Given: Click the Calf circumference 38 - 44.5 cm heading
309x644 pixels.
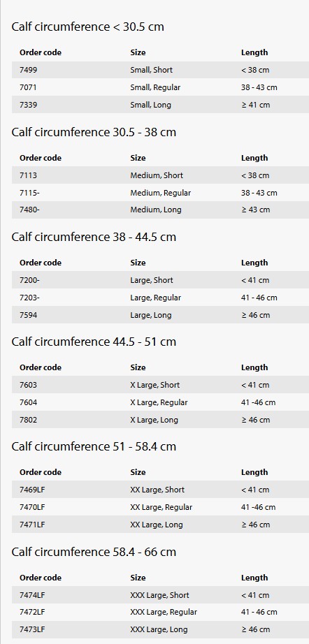Looking at the screenshot, I should pos(94,237).
